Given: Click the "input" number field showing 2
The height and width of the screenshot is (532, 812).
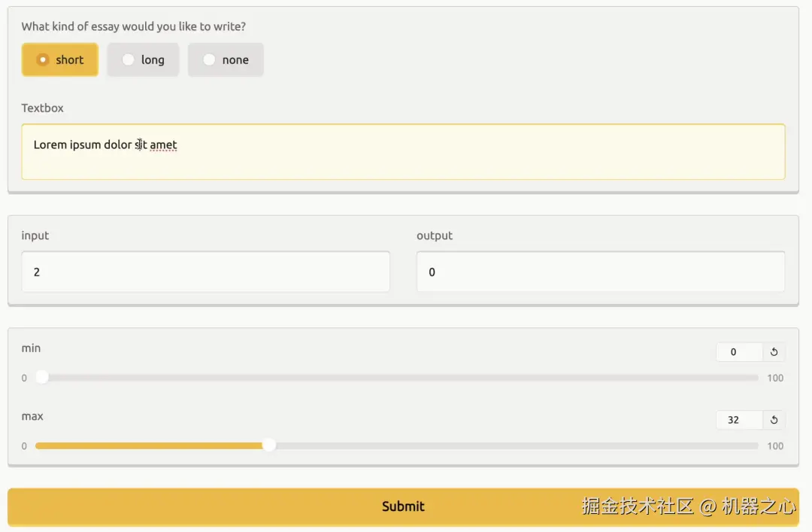Looking at the screenshot, I should pos(205,272).
